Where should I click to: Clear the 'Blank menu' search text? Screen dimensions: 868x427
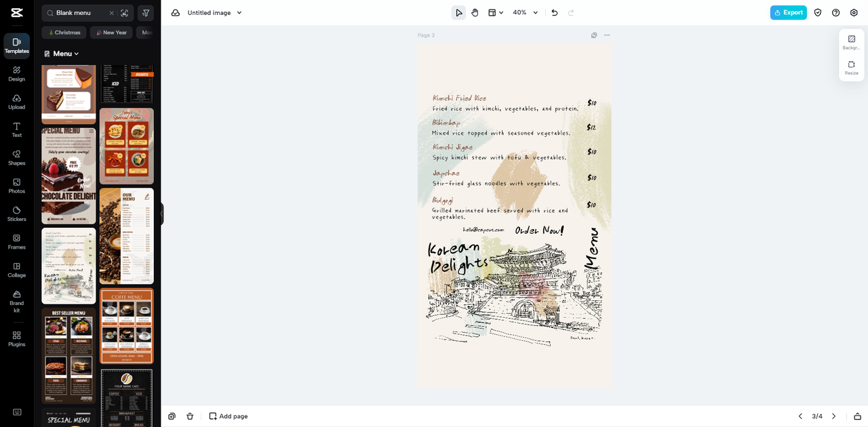tap(112, 13)
